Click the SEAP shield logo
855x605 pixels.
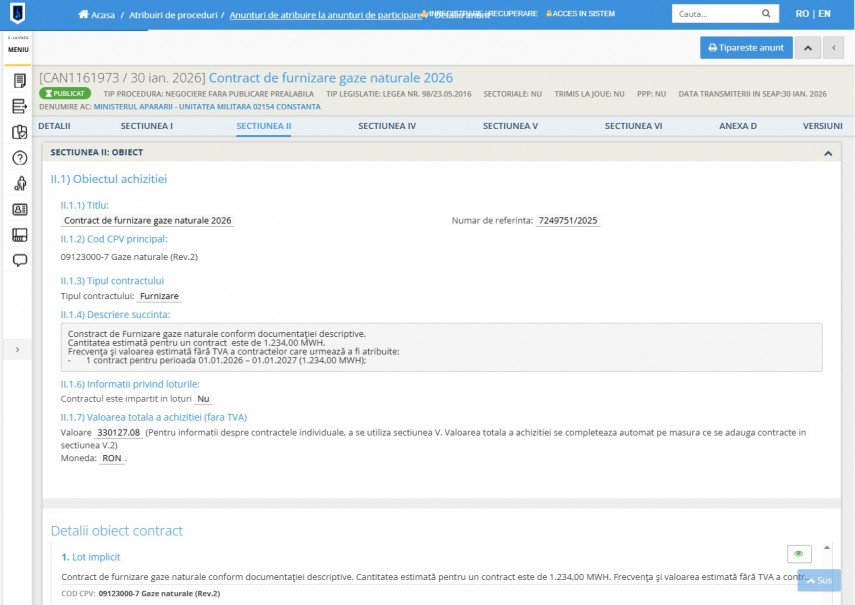pyautogui.click(x=19, y=15)
